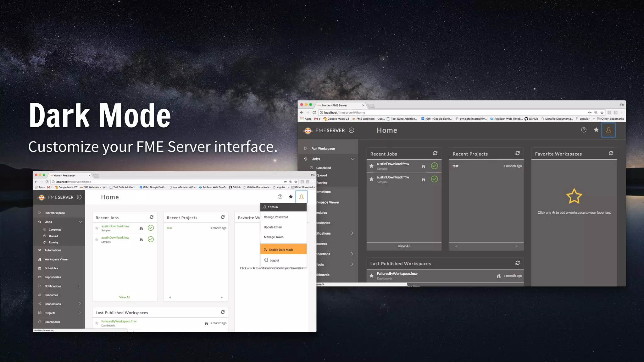This screenshot has width=644, height=362.
Task: View first austinDownload job binoculars, light window
Action: (x=141, y=228)
